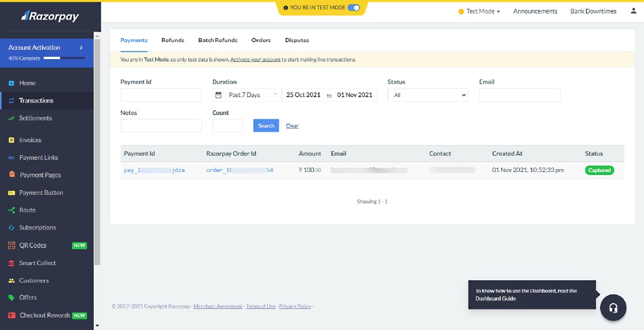Switch to the Batch Refunds tab
Image resolution: width=644 pixels, height=330 pixels.
[x=218, y=40]
